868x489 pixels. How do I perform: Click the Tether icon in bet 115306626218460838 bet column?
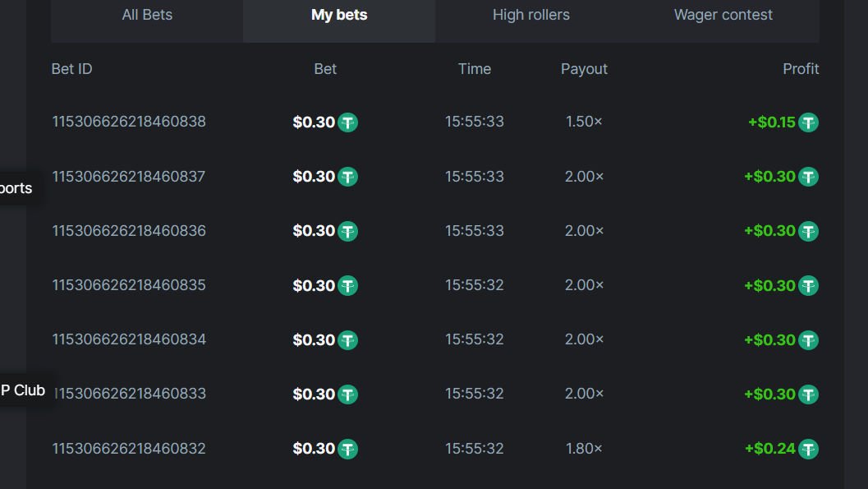point(348,122)
